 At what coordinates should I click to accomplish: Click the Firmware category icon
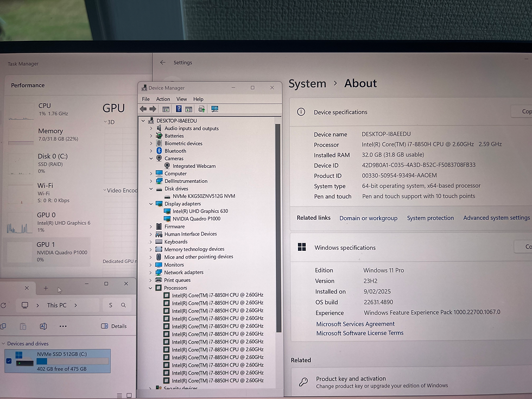(x=159, y=226)
